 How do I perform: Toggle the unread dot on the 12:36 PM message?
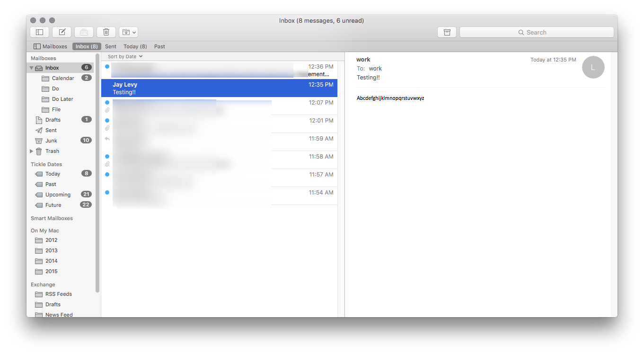[107, 67]
